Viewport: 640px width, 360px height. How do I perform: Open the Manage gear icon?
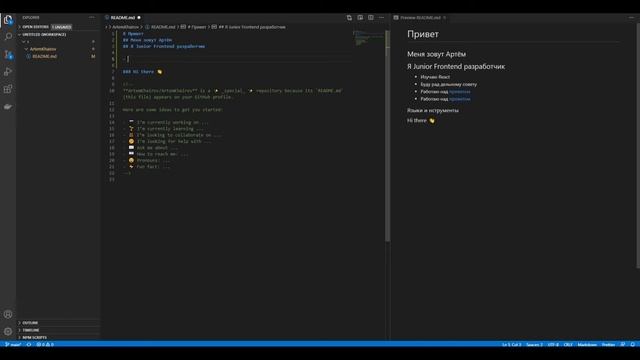point(8,331)
